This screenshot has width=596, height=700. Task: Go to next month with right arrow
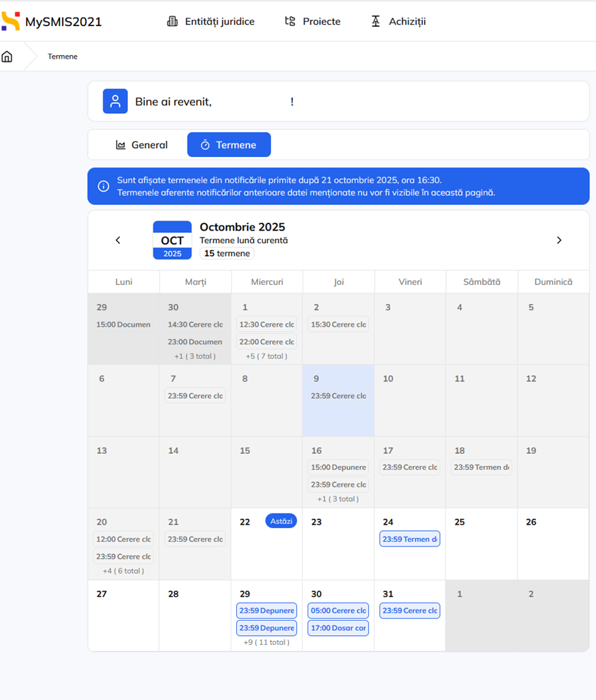pos(559,240)
